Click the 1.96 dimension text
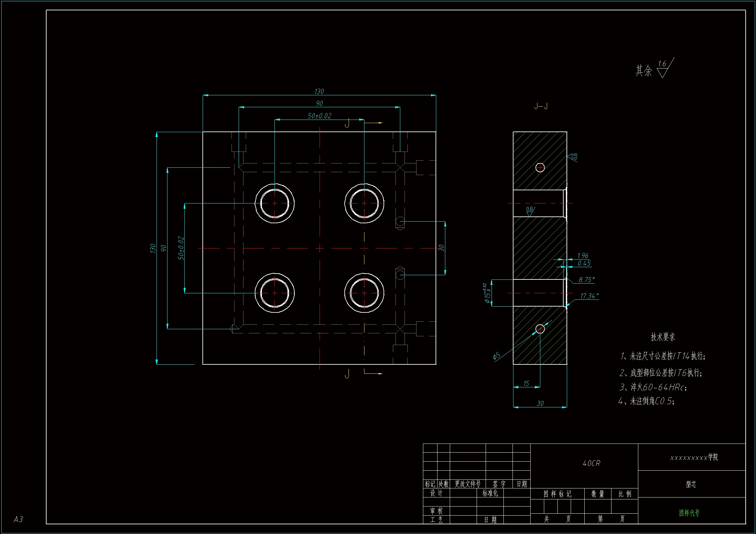The image size is (756, 534). click(x=582, y=256)
